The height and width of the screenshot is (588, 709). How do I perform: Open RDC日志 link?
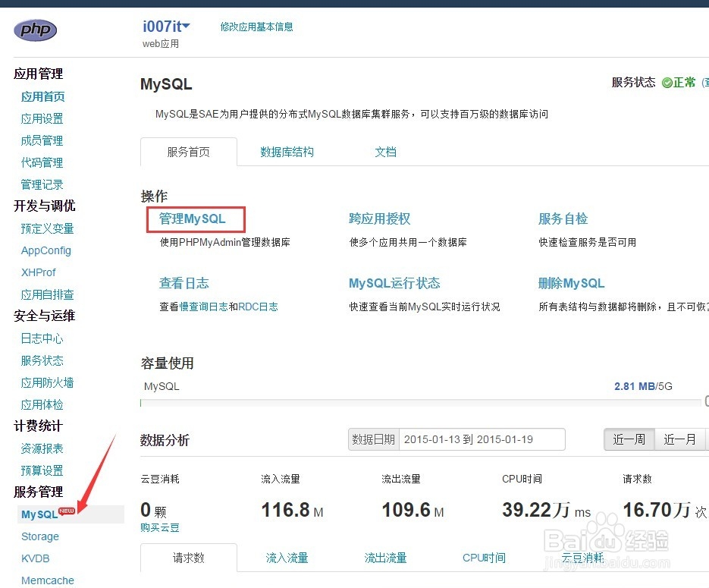click(x=258, y=307)
